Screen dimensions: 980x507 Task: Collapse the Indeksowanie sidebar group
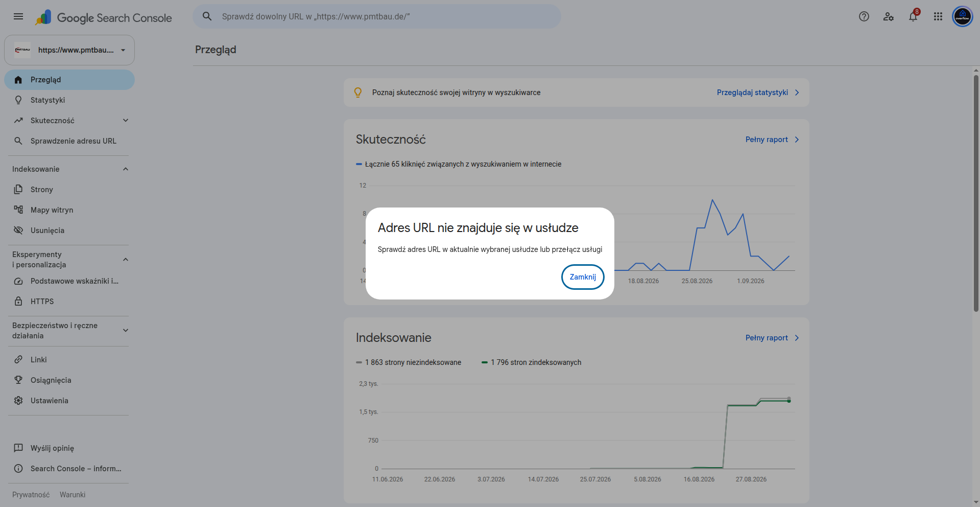pyautogui.click(x=126, y=169)
